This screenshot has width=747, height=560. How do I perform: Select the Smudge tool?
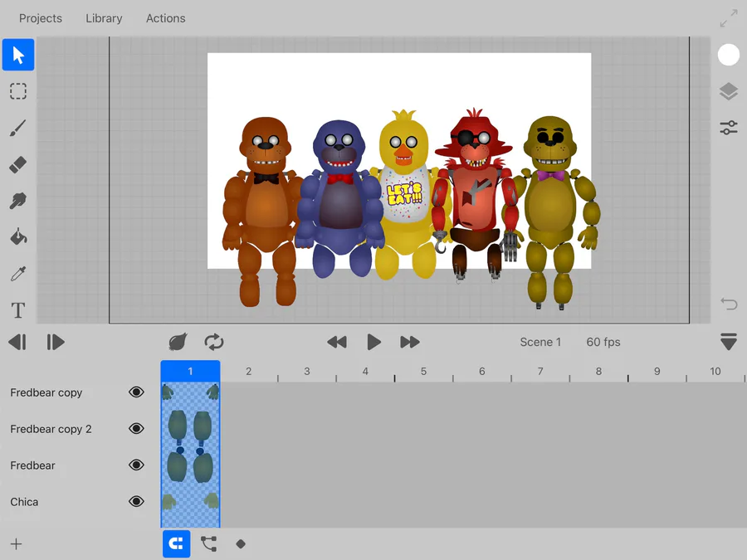[18, 201]
